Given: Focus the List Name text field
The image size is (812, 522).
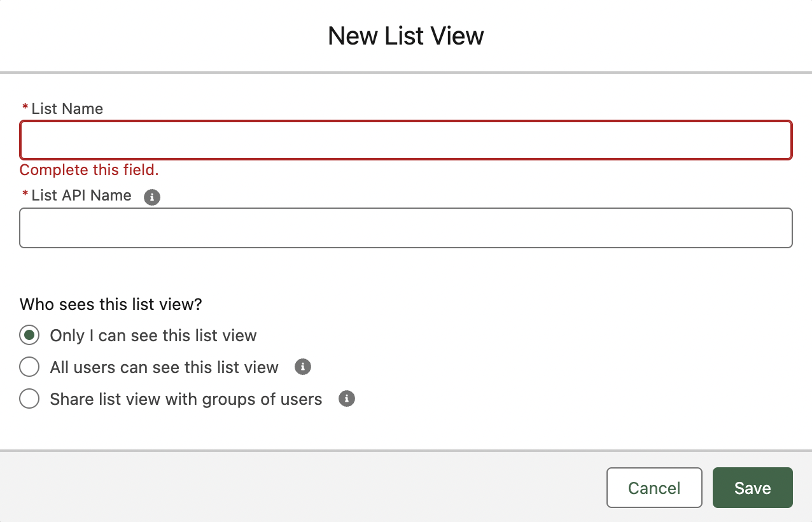Looking at the screenshot, I should (x=406, y=140).
